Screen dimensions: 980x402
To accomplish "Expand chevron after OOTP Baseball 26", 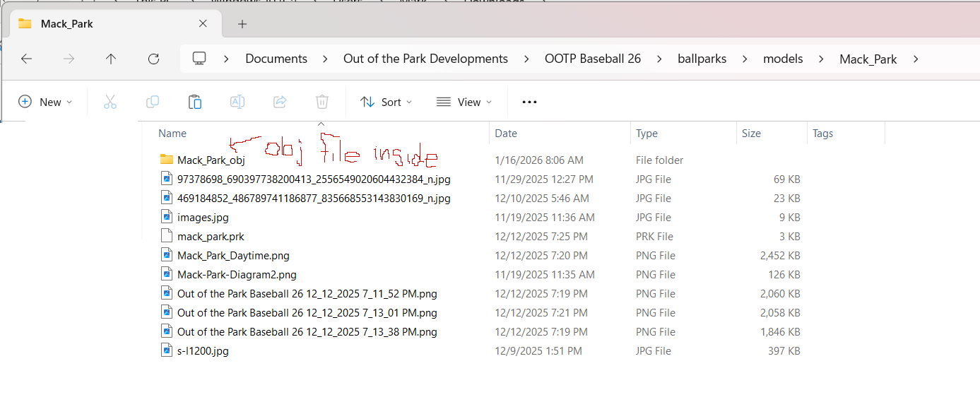I will (659, 59).
